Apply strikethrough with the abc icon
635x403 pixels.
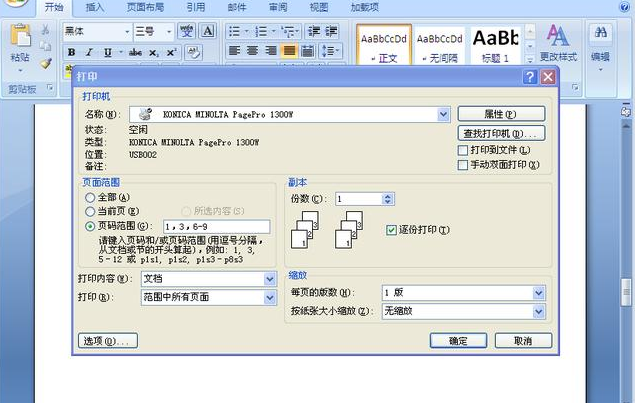pos(135,52)
